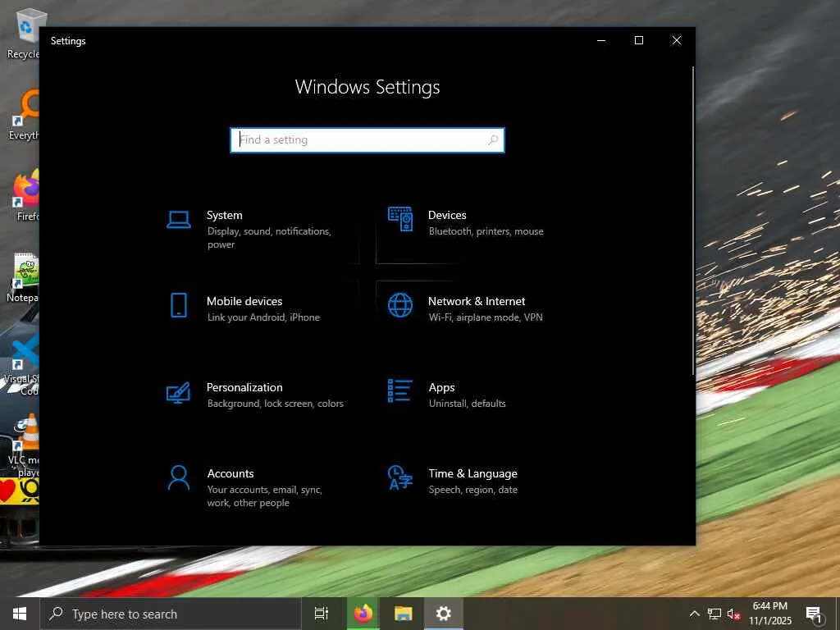Focus the Find a setting search box
840x630 pixels.
[367, 139]
